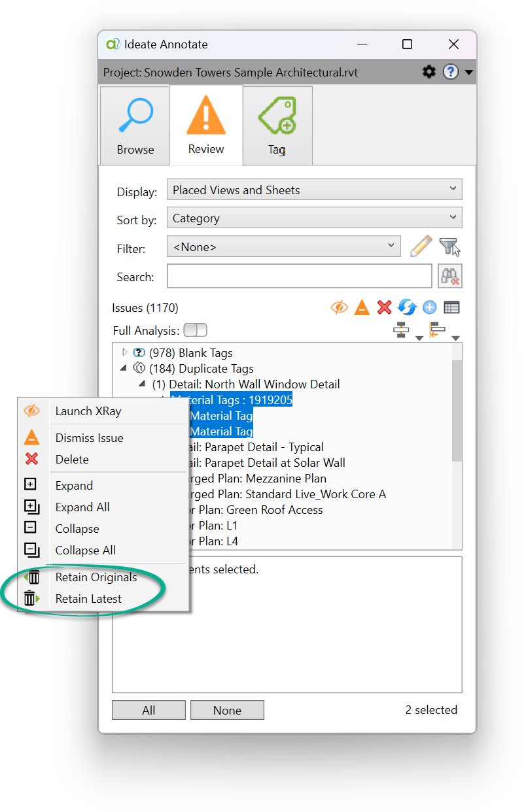Select Standard Live_Work Core A row
Viewport: 526px width, 812px height.
(288, 494)
